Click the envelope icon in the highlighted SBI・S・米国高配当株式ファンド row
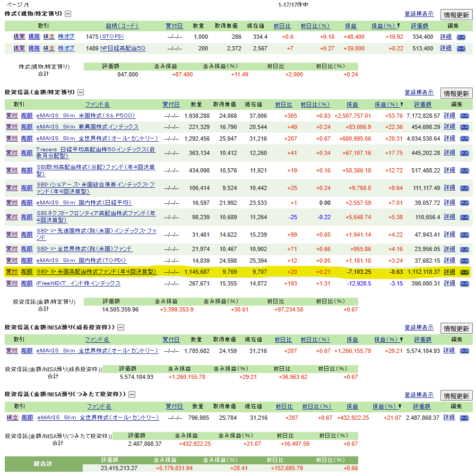This screenshot has height=476, width=476. pyautogui.click(x=464, y=272)
